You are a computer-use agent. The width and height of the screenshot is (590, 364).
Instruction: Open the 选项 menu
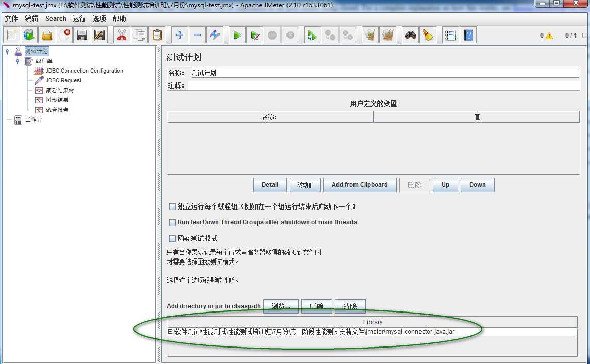coord(99,19)
